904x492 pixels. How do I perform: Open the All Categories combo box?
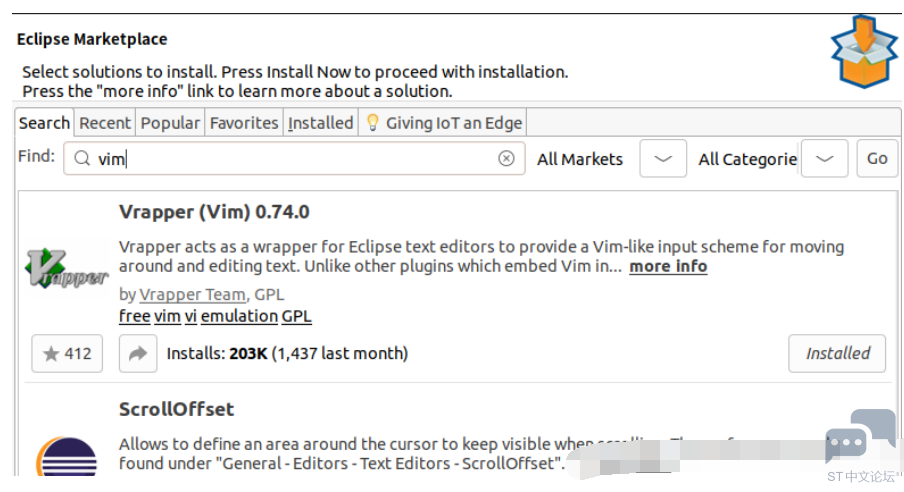coord(748,159)
